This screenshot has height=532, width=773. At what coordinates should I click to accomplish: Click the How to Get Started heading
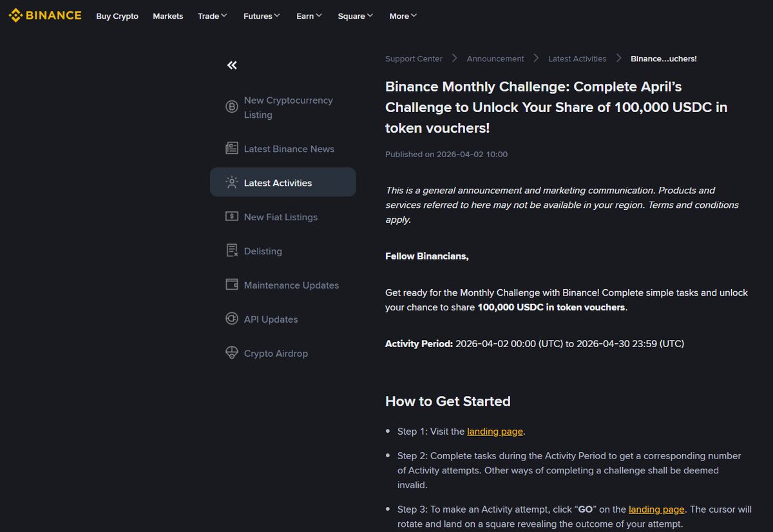pos(448,401)
